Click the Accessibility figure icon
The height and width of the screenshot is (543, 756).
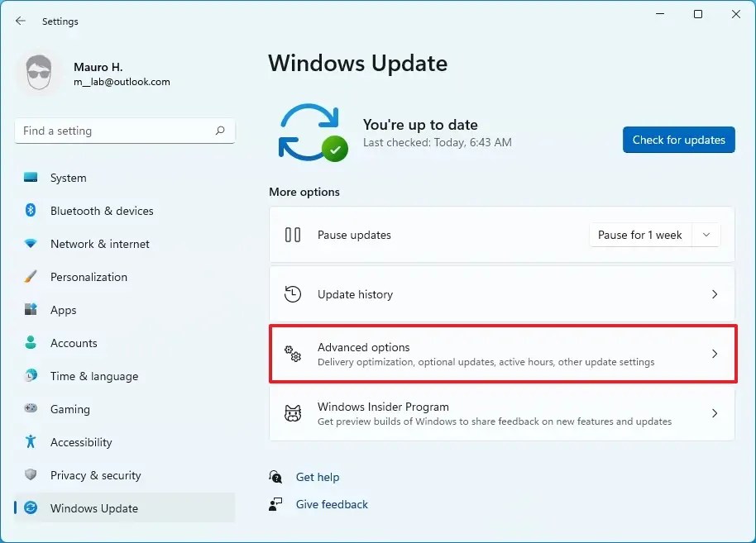coord(31,441)
